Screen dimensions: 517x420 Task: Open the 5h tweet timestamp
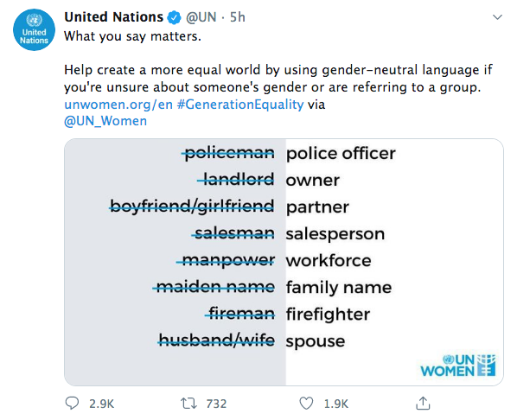[238, 17]
